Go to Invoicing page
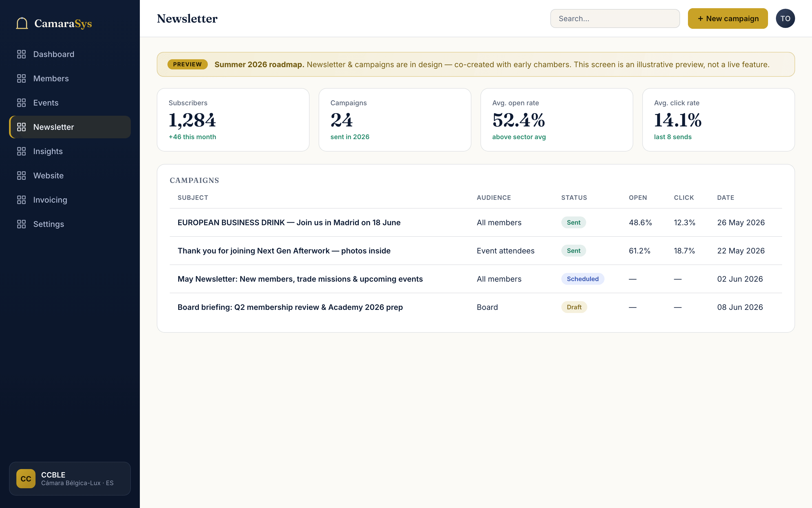The height and width of the screenshot is (508, 812). pos(70,200)
